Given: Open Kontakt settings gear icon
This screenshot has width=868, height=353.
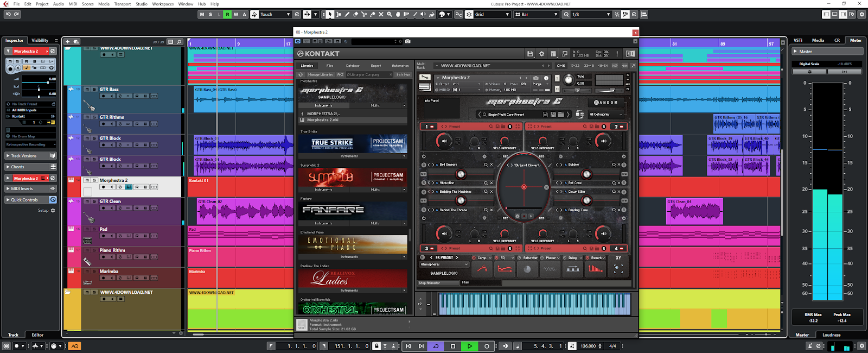Looking at the screenshot, I should 541,54.
